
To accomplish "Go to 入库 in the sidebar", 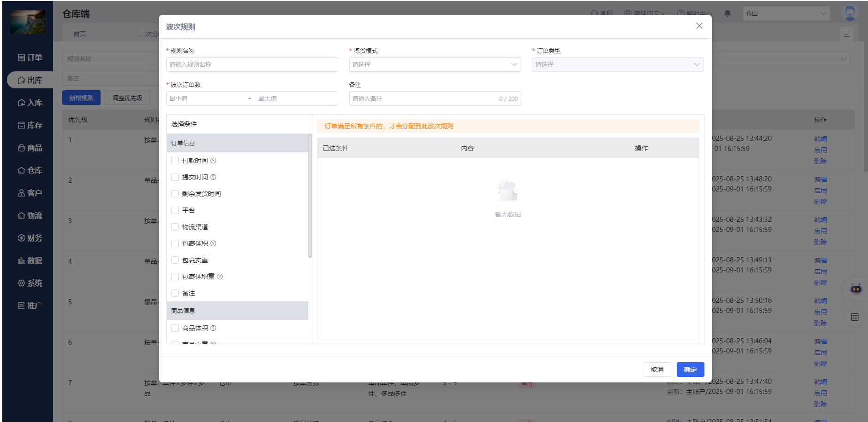I will [30, 103].
